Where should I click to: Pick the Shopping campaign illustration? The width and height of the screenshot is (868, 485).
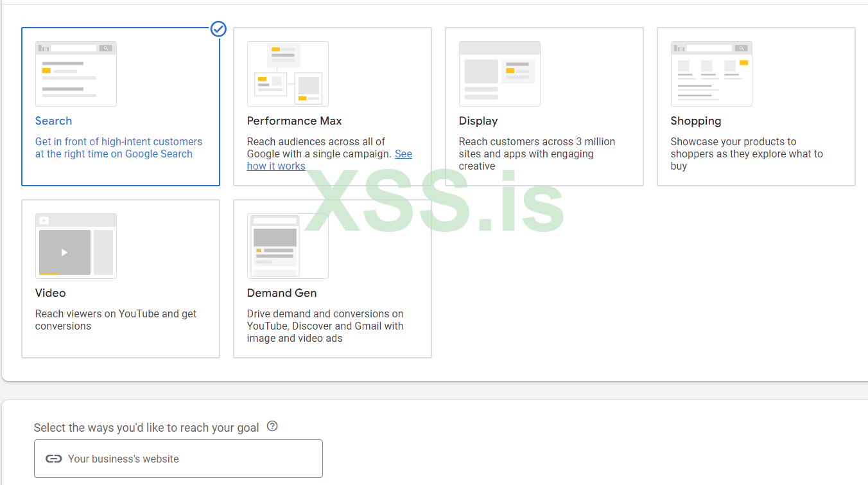[711, 74]
